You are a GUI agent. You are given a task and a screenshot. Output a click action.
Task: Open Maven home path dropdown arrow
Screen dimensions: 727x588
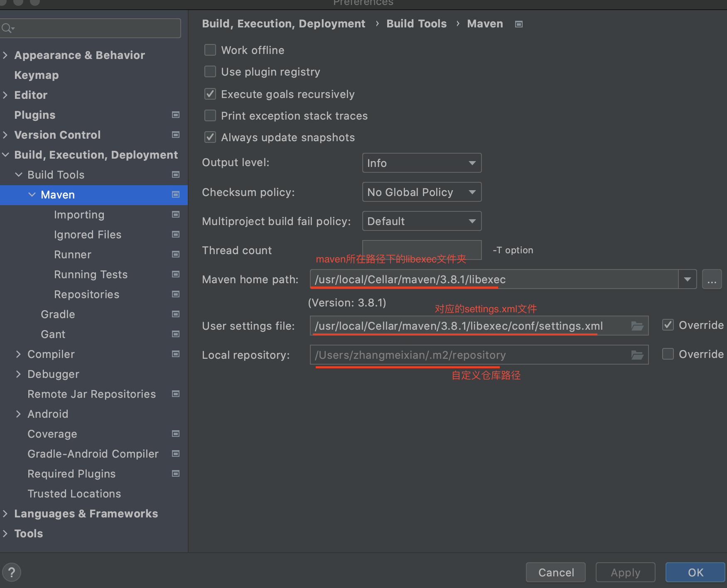(688, 279)
